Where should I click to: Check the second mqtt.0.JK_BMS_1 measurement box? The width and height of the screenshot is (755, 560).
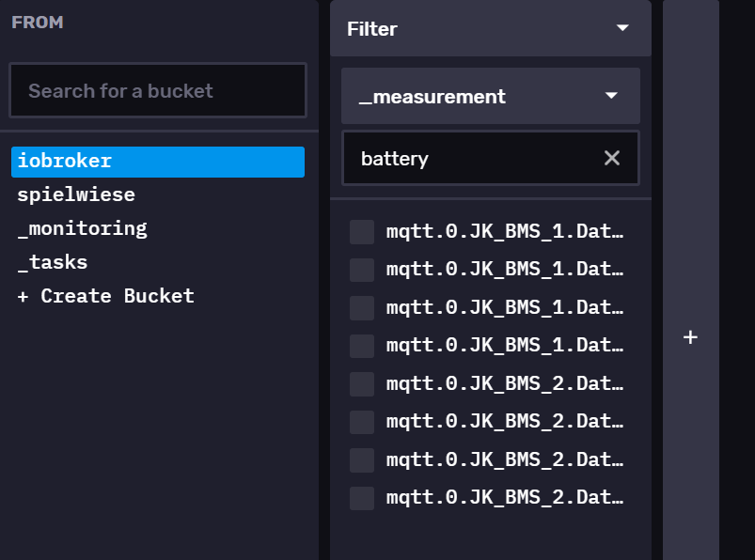click(362, 270)
